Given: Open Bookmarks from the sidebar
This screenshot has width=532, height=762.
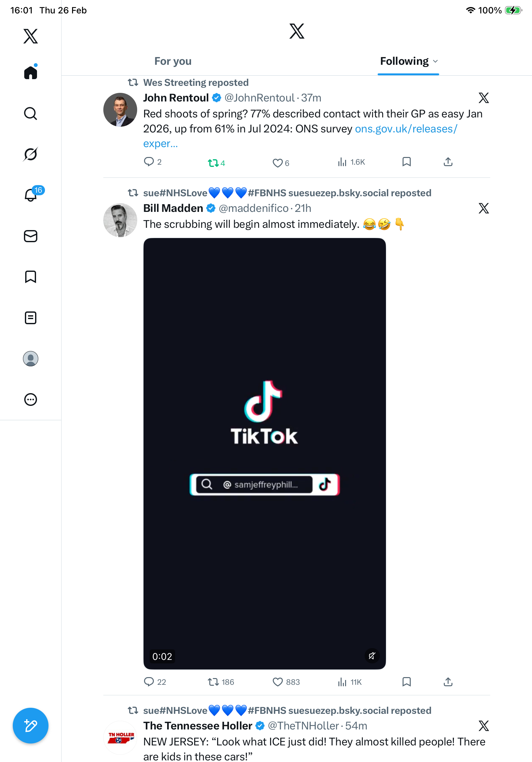Looking at the screenshot, I should (x=31, y=277).
